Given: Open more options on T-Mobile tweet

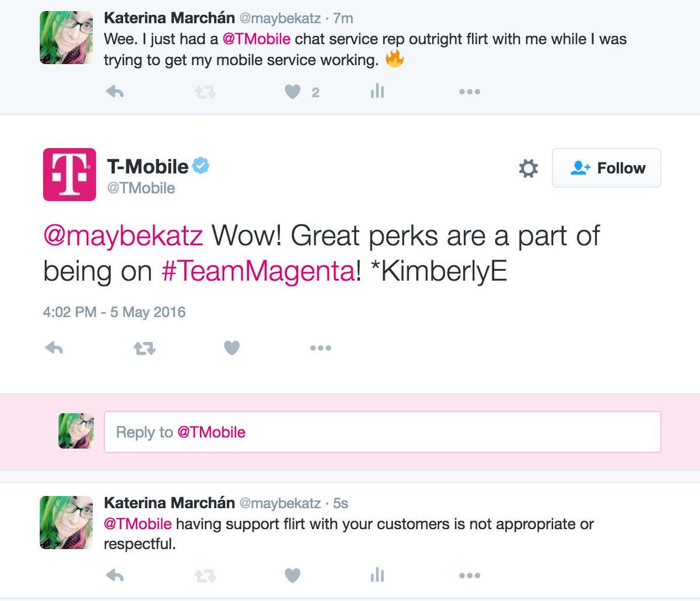Looking at the screenshot, I should (x=320, y=348).
